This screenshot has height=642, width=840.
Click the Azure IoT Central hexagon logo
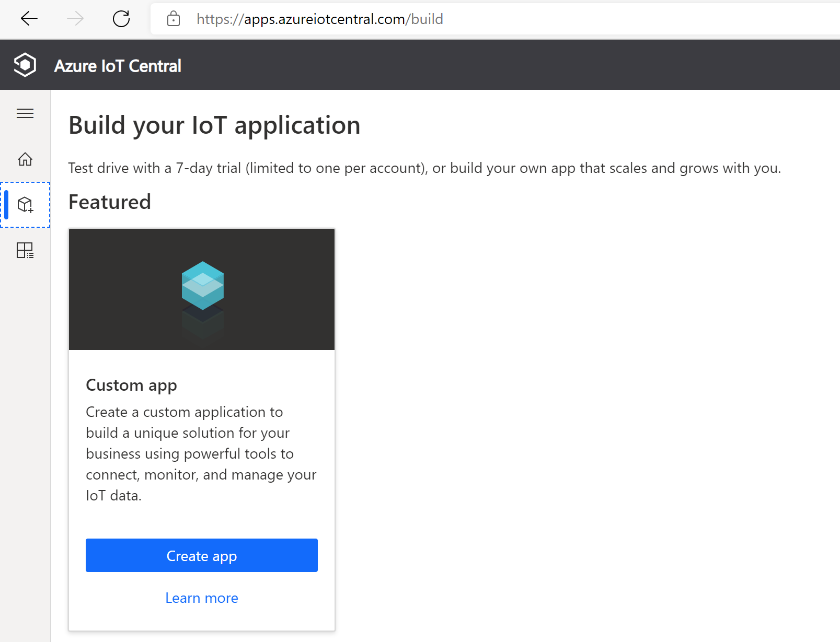click(25, 65)
